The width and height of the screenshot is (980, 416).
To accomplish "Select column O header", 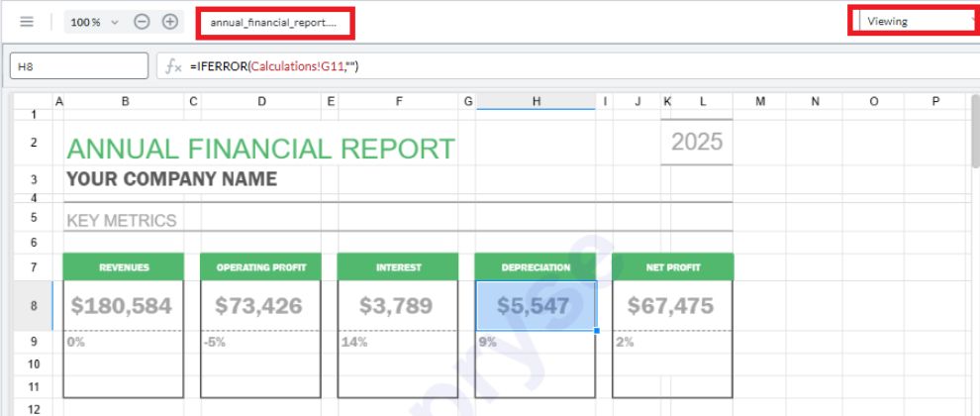I will coord(873,101).
